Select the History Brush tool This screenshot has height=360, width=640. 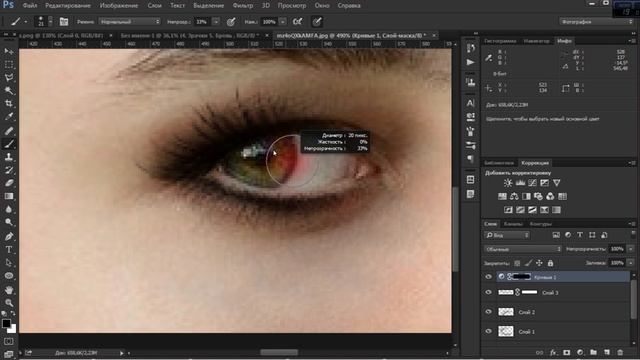pyautogui.click(x=9, y=170)
